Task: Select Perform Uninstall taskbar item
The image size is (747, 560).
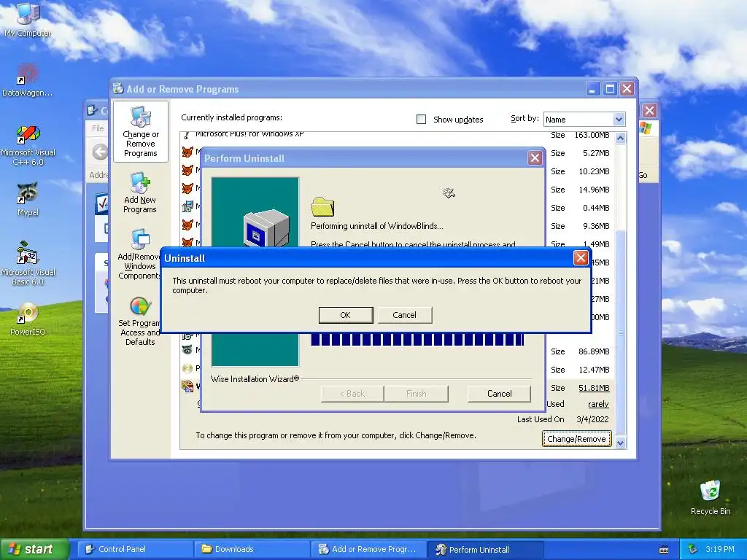Action: [x=485, y=550]
